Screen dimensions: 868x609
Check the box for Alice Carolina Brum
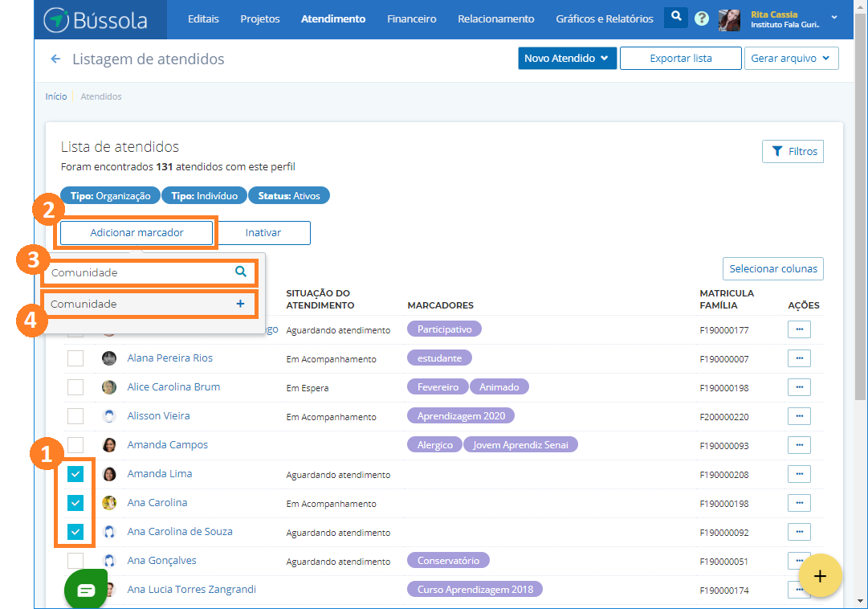coord(75,386)
